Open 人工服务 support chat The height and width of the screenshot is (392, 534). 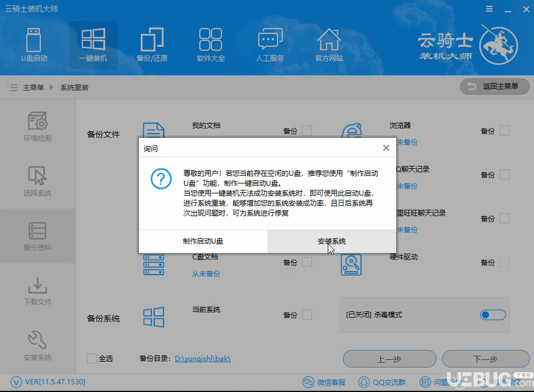[270, 45]
